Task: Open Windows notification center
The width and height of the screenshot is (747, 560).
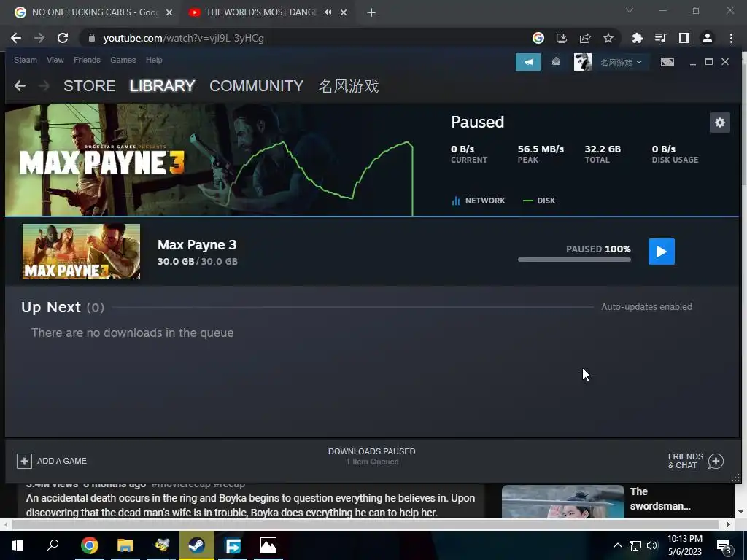Action: pos(724,546)
